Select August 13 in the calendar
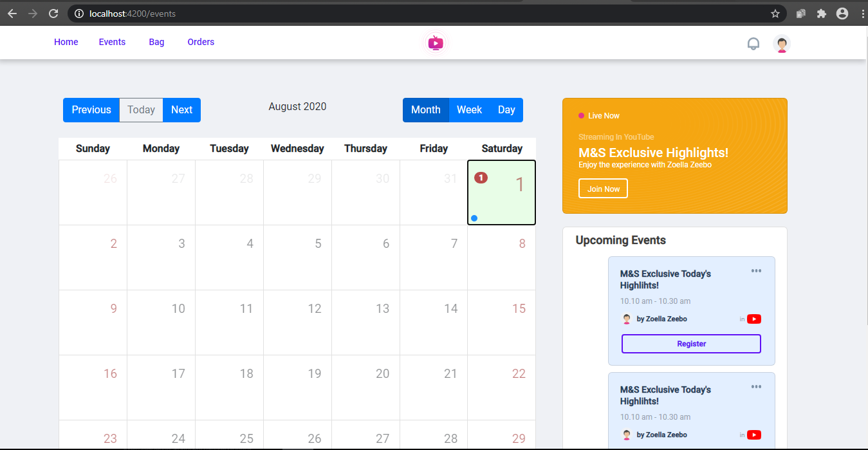This screenshot has height=450, width=868. click(365, 323)
